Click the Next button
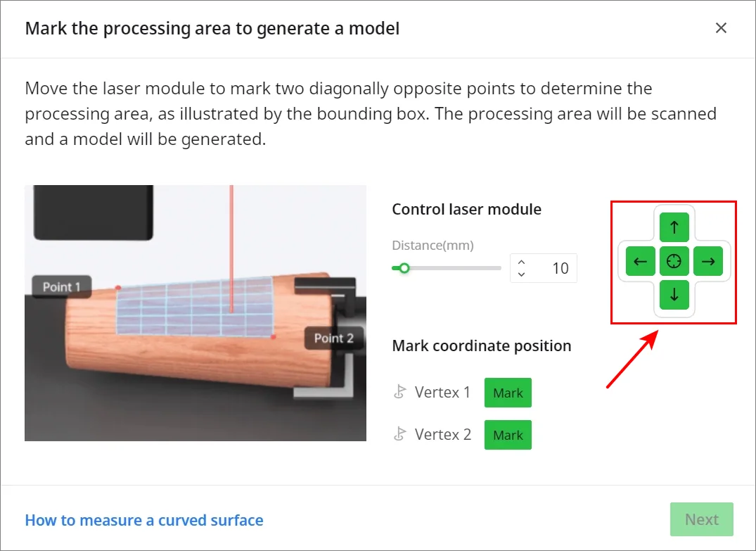 pos(702,519)
